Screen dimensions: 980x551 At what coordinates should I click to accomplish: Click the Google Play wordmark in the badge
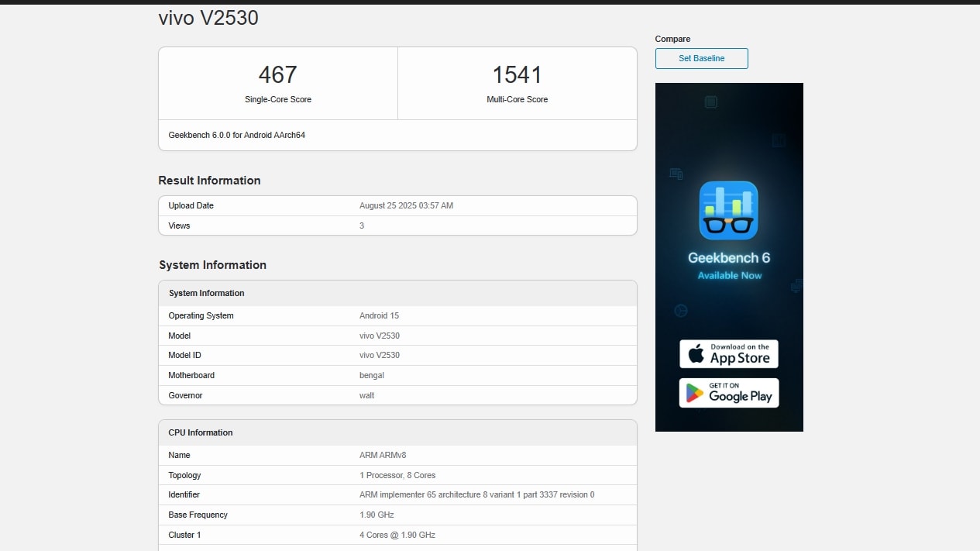740,396
